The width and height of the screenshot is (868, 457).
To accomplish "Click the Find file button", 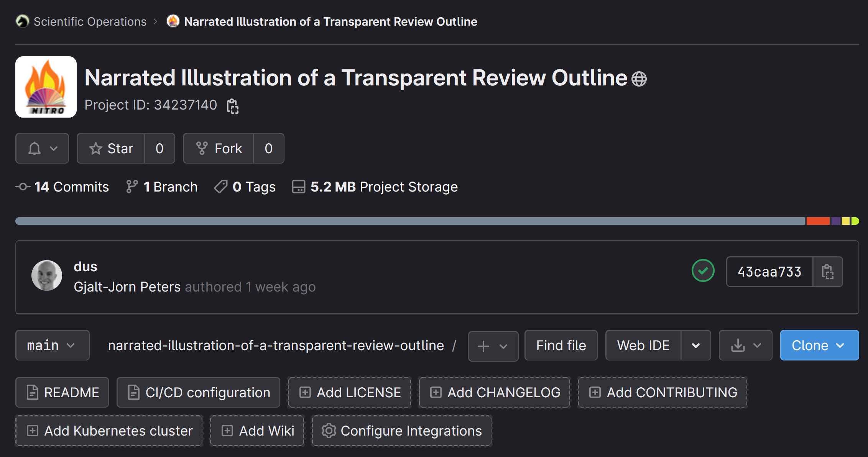I will click(561, 345).
